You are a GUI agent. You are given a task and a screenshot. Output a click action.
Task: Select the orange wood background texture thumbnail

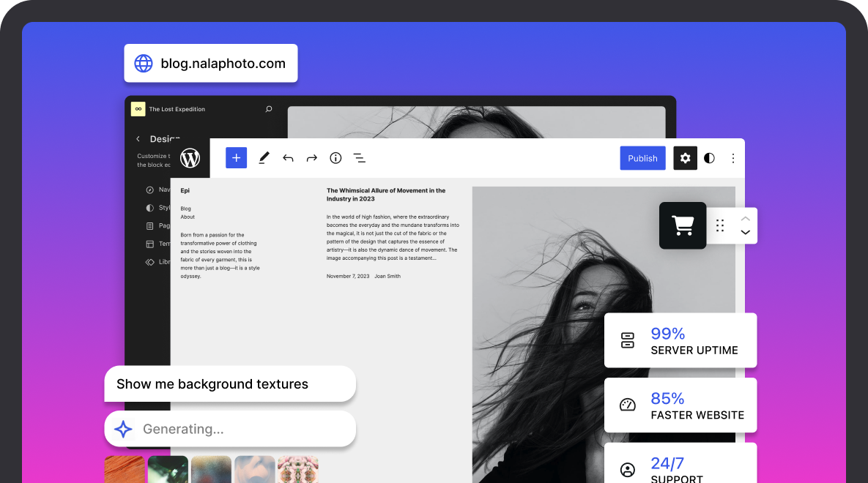(125, 469)
